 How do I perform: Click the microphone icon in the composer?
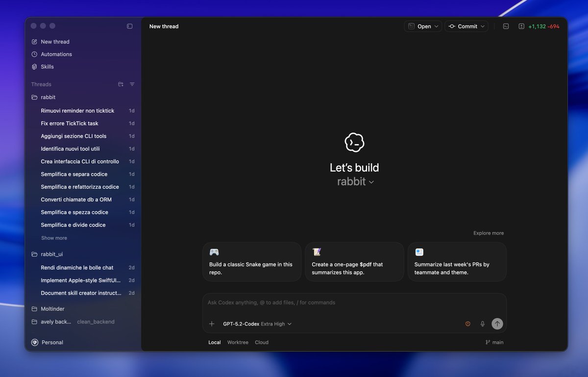tap(482, 324)
